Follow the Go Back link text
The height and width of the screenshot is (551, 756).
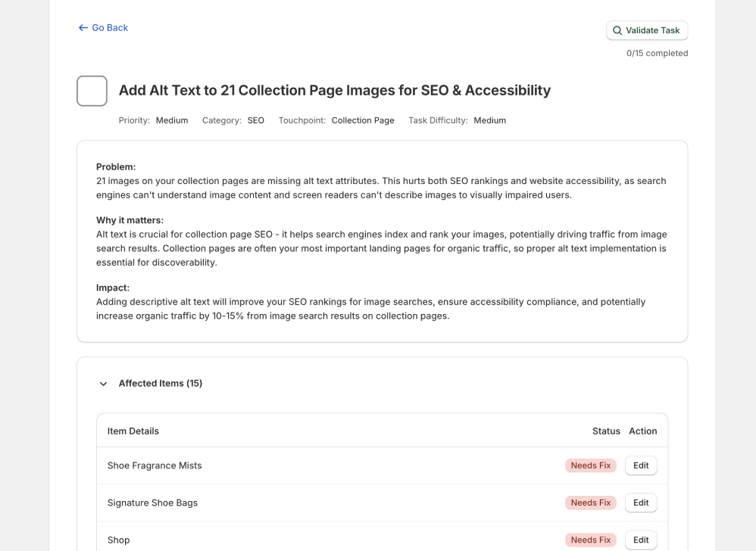(x=110, y=28)
